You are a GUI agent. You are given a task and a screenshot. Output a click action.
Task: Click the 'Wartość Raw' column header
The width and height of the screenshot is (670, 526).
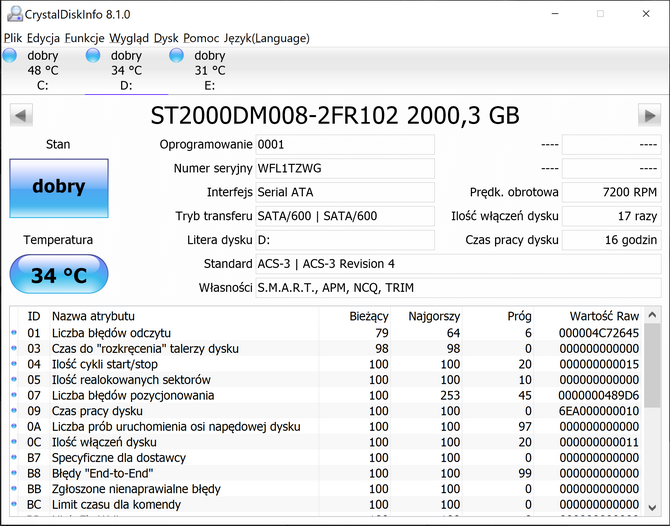tap(588, 316)
